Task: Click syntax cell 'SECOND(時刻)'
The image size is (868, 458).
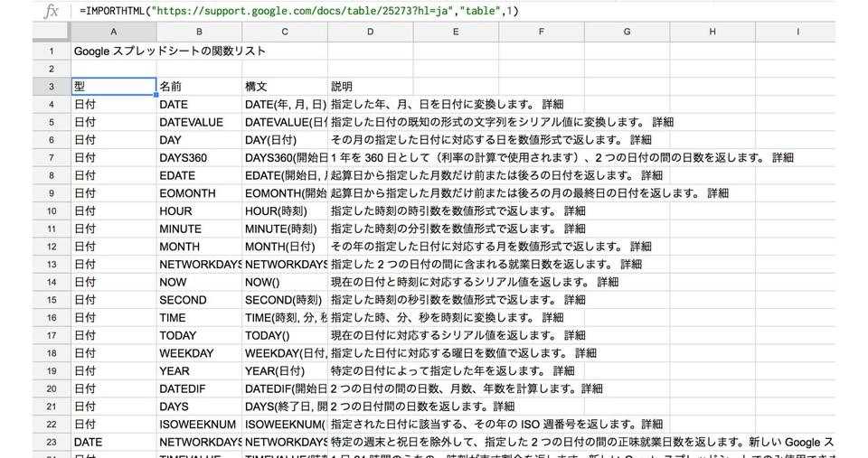Action: click(285, 300)
